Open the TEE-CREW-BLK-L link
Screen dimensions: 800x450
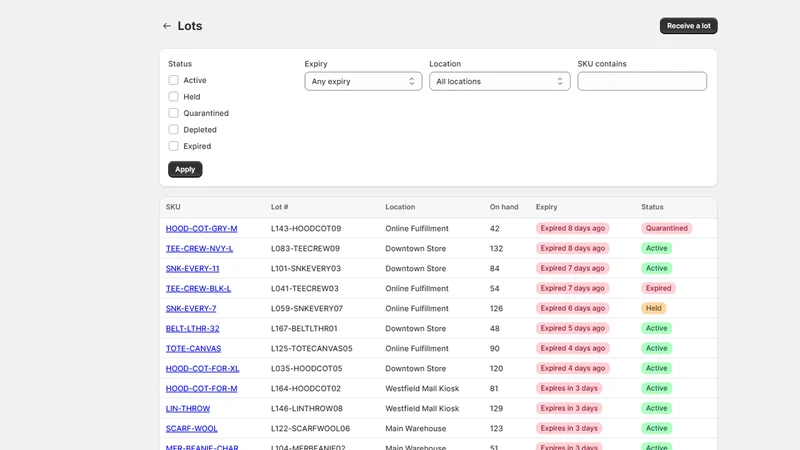tap(198, 288)
